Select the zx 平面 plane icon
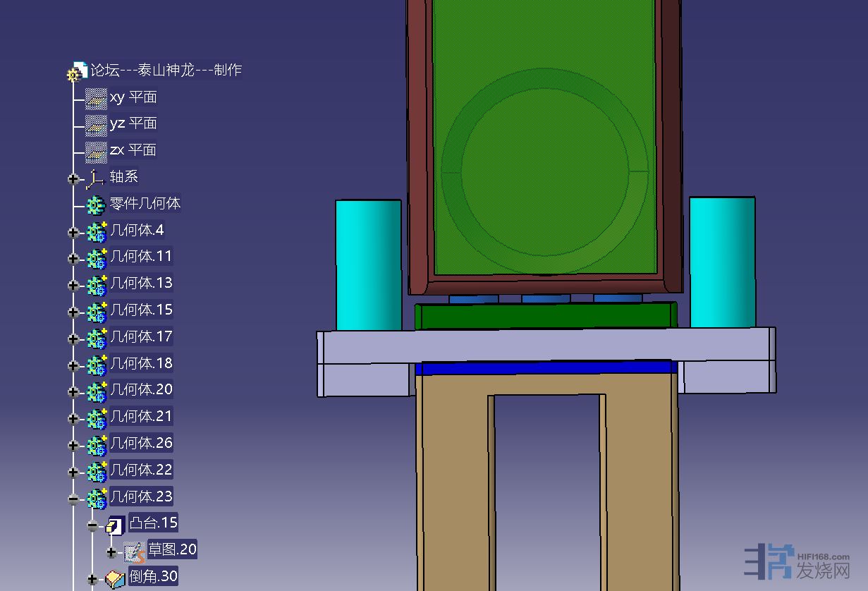 point(96,151)
